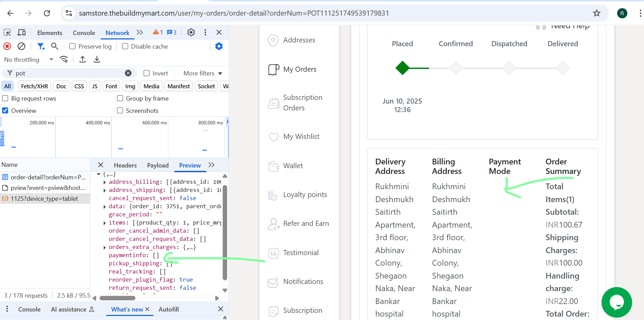Clear the network log
This screenshot has width=644, height=320.
coord(21,46)
